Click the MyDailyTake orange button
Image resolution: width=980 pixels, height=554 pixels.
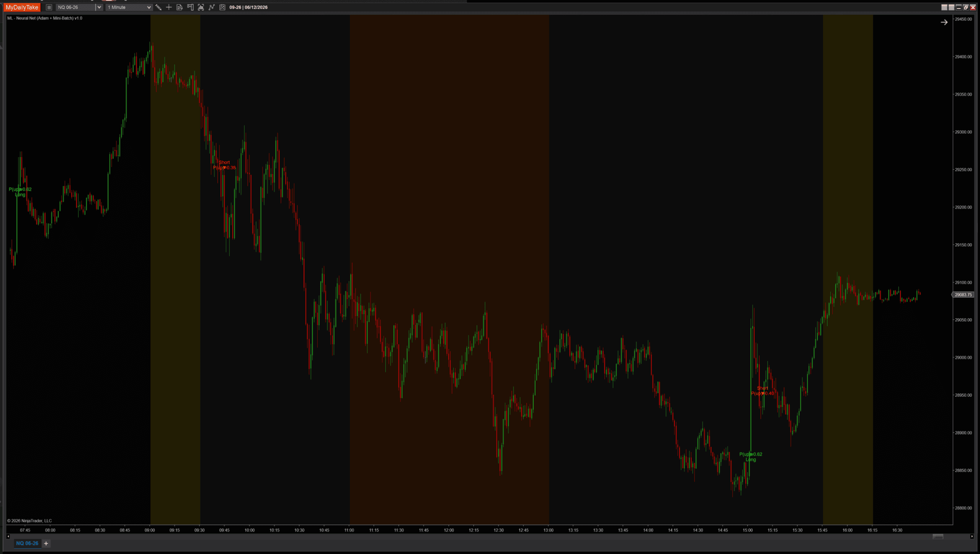click(22, 7)
